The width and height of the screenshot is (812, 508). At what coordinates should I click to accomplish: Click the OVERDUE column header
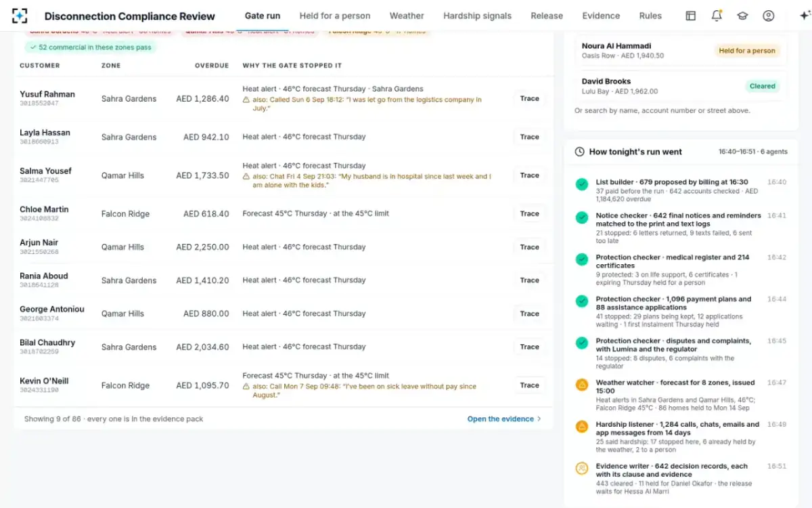point(212,66)
